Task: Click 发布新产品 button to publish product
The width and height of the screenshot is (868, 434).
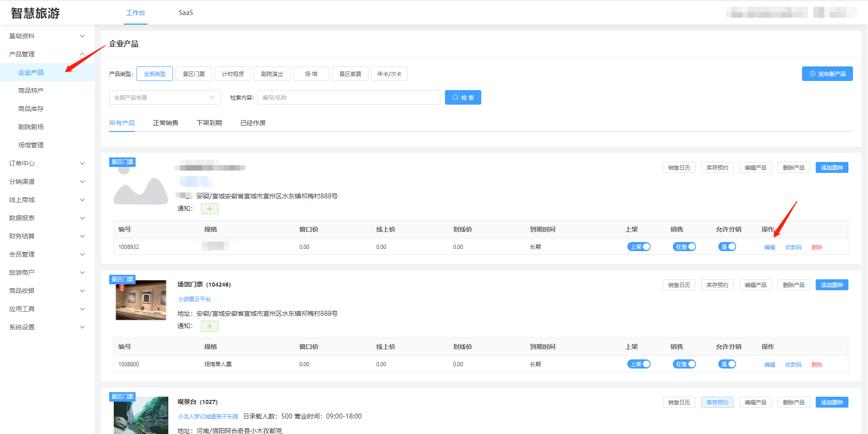Action: tap(827, 74)
